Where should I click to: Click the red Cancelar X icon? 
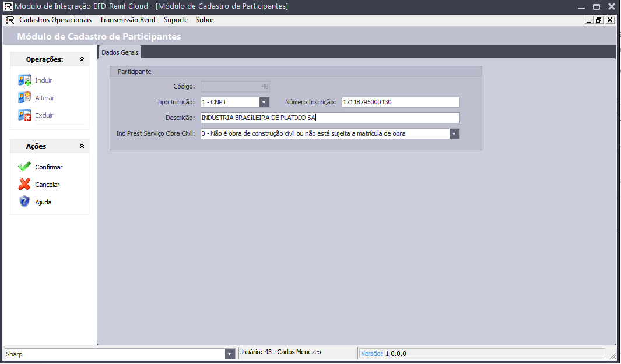pyautogui.click(x=24, y=184)
